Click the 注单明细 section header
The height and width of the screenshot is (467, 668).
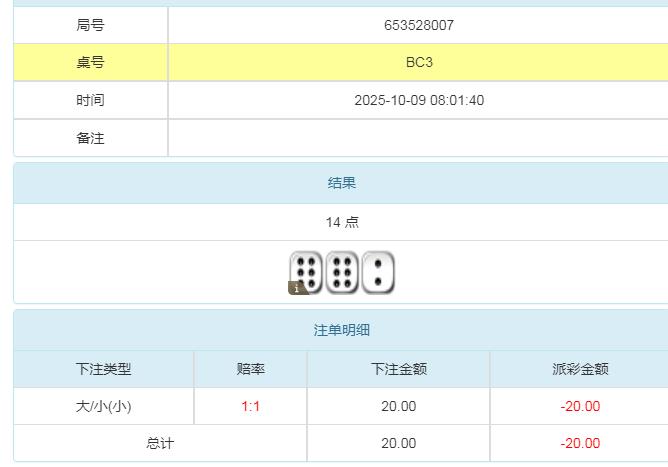342,330
